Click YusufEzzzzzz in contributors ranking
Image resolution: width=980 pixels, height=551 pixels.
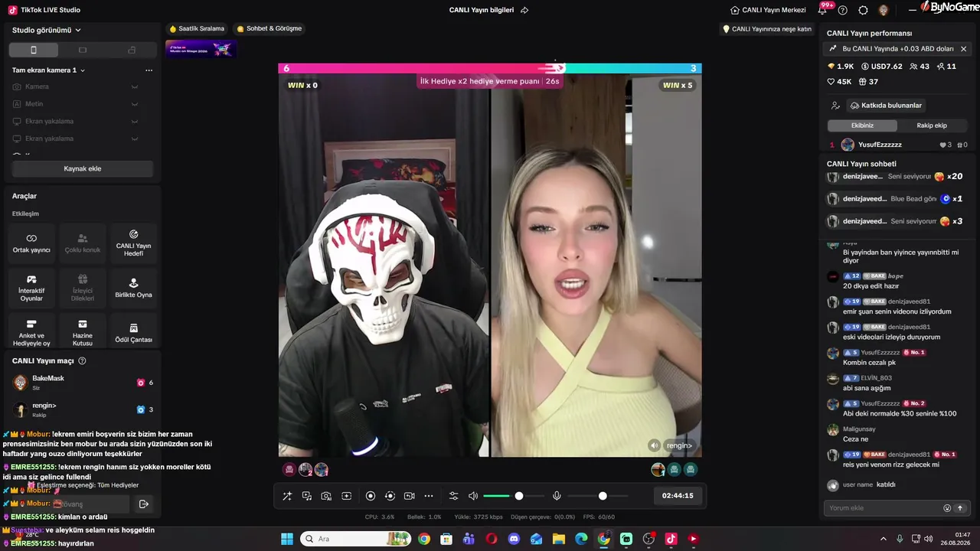(x=880, y=145)
